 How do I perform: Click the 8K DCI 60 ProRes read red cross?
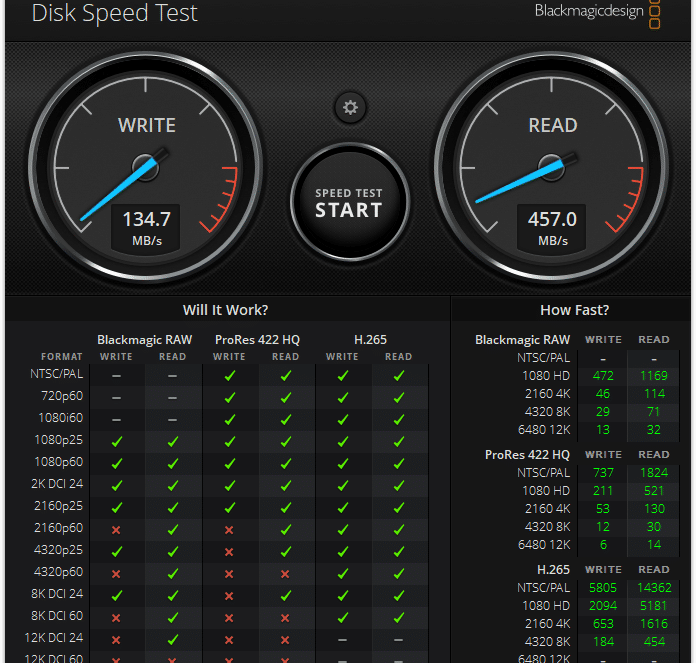(x=285, y=617)
